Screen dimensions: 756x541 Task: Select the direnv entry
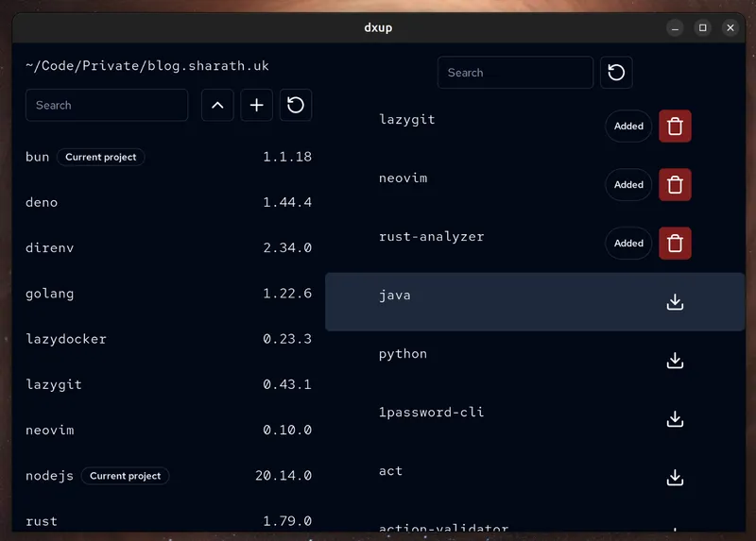(x=50, y=248)
